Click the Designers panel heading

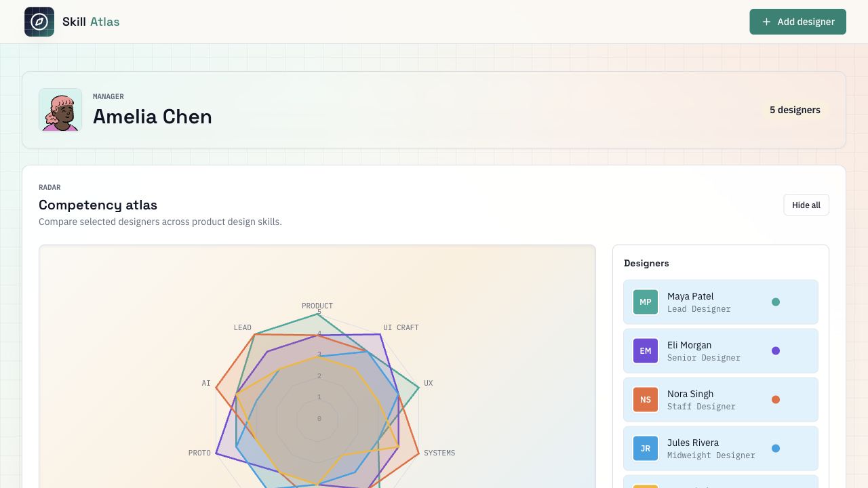(646, 263)
